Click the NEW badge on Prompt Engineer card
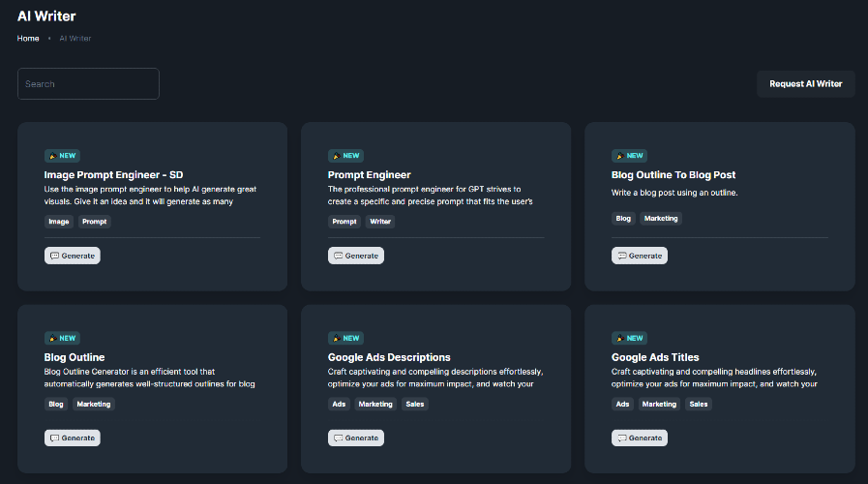This screenshot has height=484, width=868. point(345,155)
